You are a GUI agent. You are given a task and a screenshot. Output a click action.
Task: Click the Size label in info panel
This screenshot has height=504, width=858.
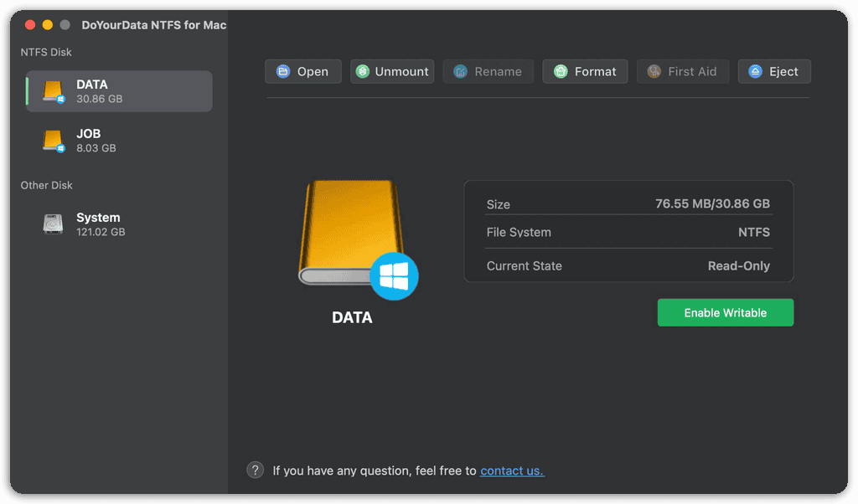(498, 204)
